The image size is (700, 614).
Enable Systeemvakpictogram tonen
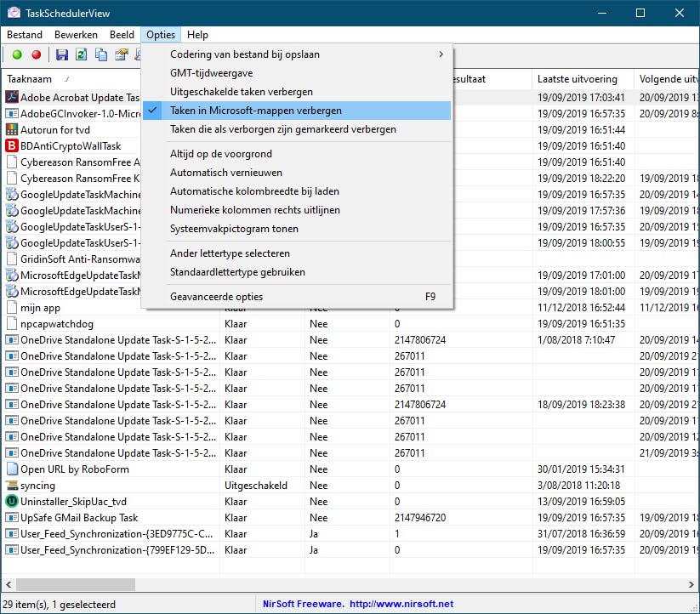tap(297, 229)
